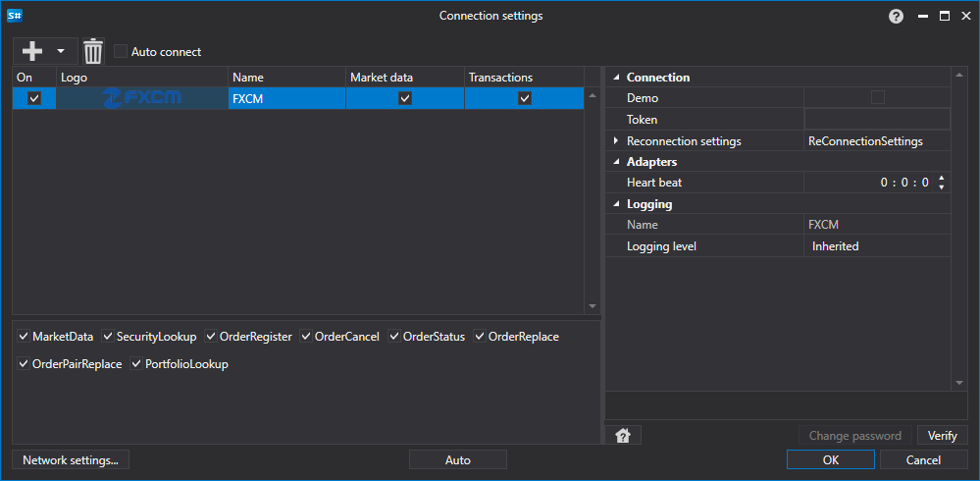Toggle Market data checkbox for FXCM
This screenshot has width=980, height=481.
(405, 98)
